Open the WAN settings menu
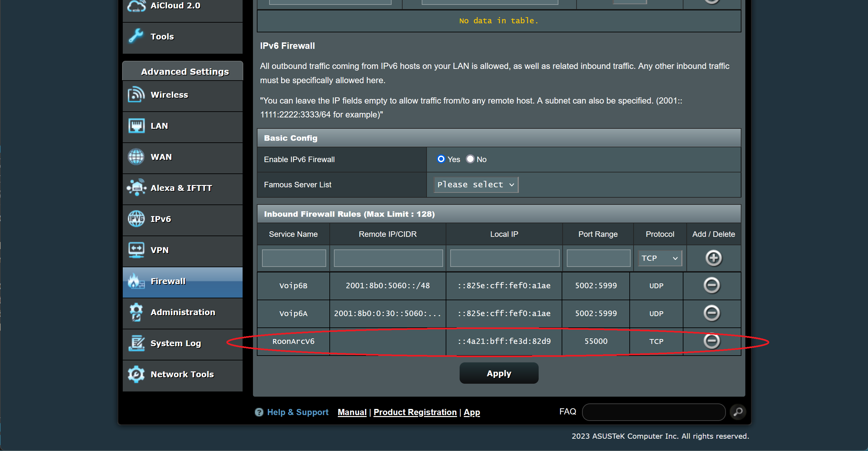Image resolution: width=868 pixels, height=451 pixels. coord(182,157)
